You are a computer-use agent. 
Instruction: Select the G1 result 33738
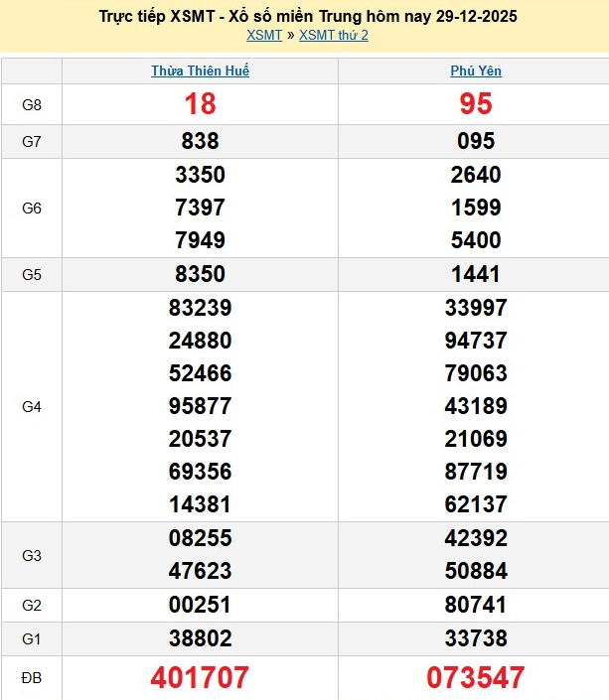[476, 638]
